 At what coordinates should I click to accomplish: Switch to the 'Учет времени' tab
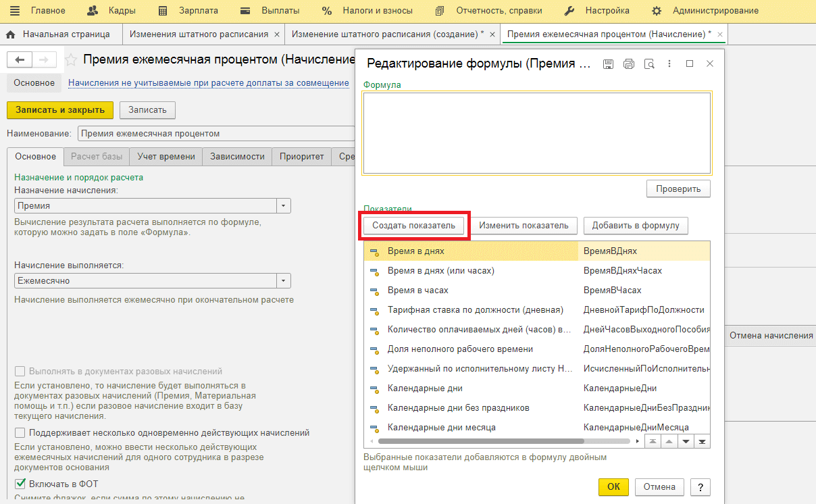(x=165, y=157)
